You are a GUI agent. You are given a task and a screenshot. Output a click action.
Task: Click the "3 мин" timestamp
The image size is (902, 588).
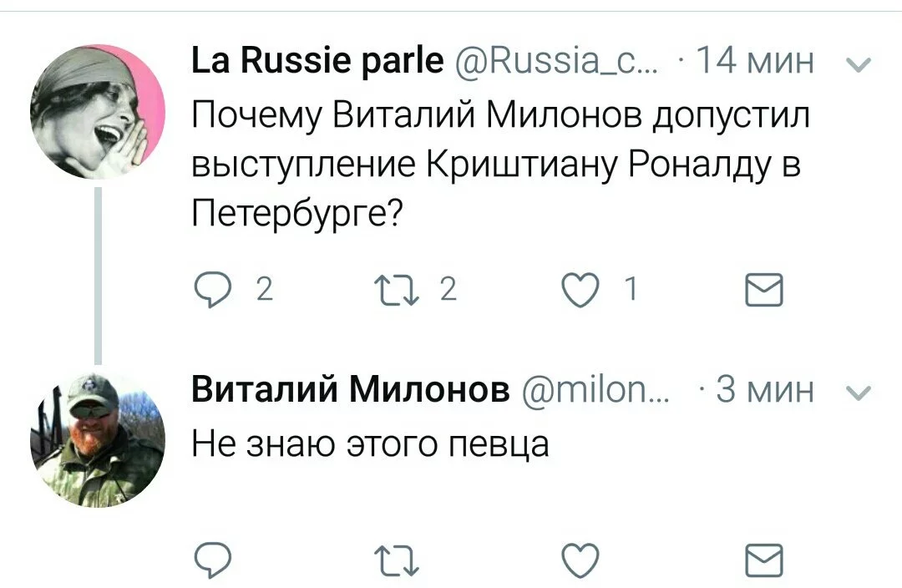(x=765, y=389)
